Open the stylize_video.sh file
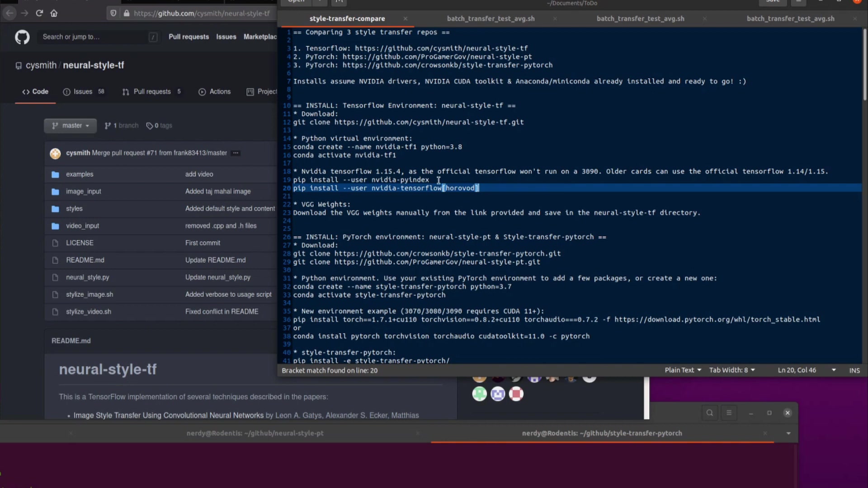Viewport: 868px width, 488px height. 89,312
